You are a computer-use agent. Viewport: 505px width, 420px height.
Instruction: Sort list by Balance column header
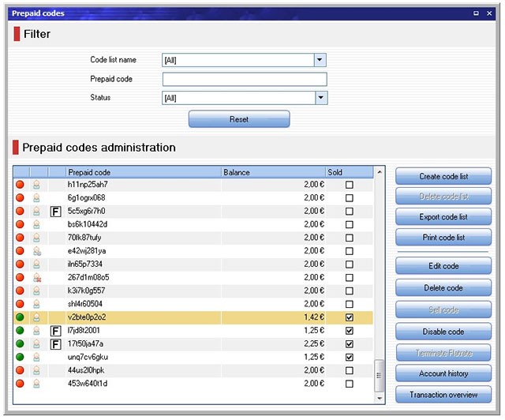tap(272, 172)
